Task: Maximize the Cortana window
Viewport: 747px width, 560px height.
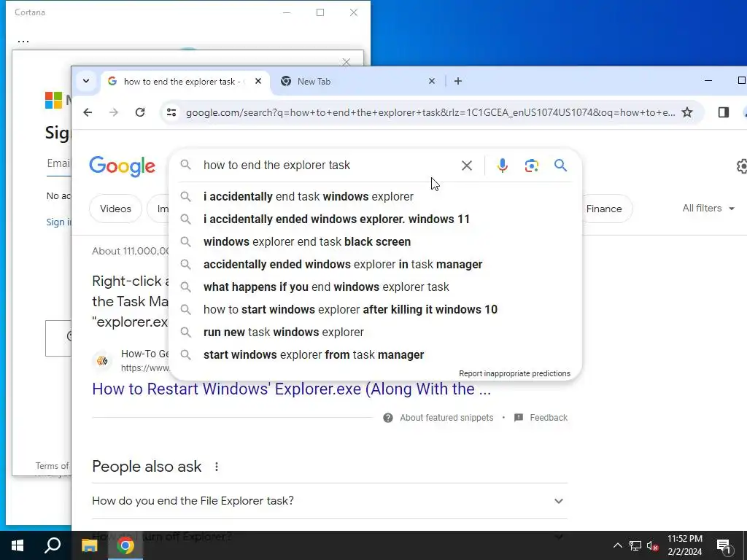Action: click(320, 12)
